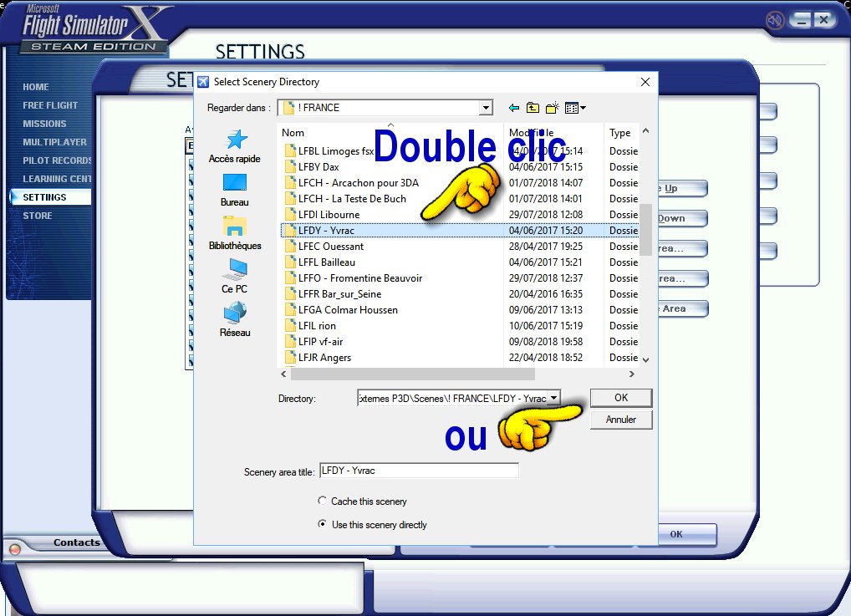The width and height of the screenshot is (851, 616).
Task: Open FREE FLIGHT in FSX sidebar
Action: tap(50, 105)
